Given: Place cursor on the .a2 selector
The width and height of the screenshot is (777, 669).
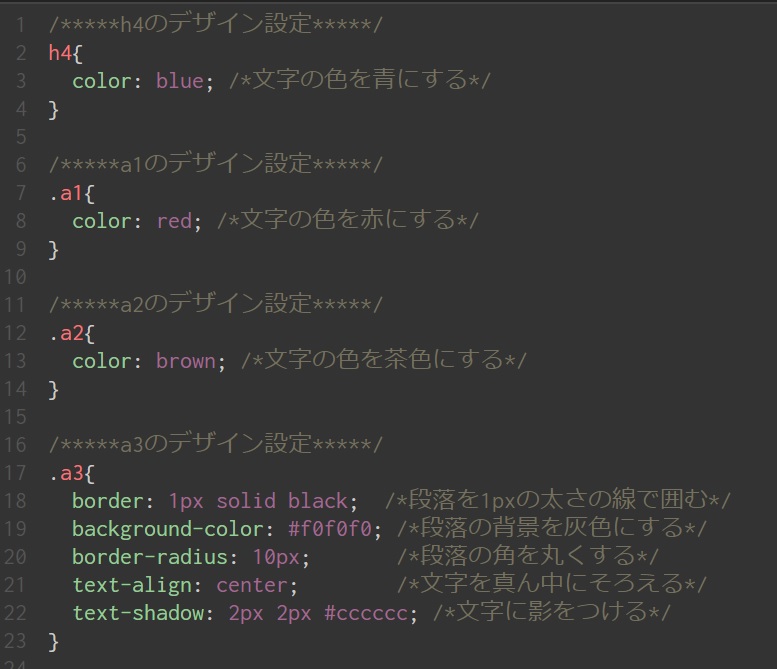Looking at the screenshot, I should click(x=66, y=332).
